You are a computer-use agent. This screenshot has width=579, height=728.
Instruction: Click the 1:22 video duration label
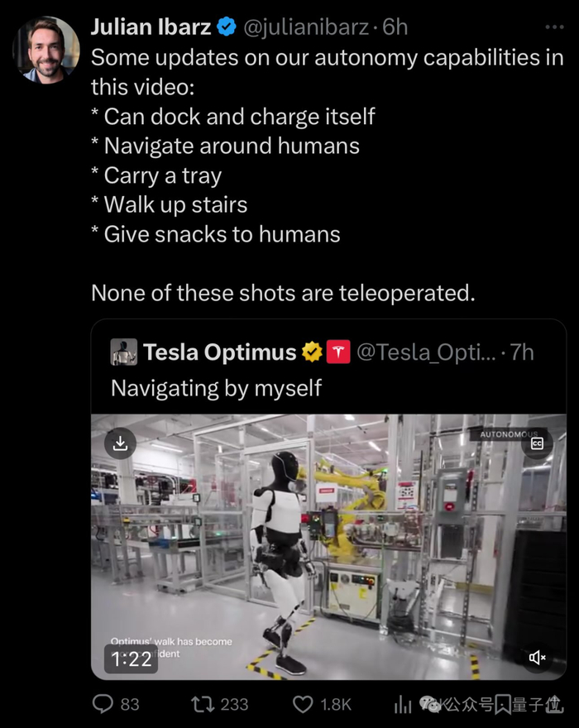131,659
